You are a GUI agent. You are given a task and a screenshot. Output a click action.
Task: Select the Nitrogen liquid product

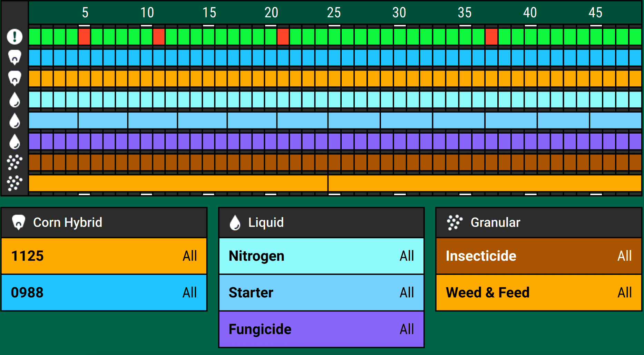[321, 256]
